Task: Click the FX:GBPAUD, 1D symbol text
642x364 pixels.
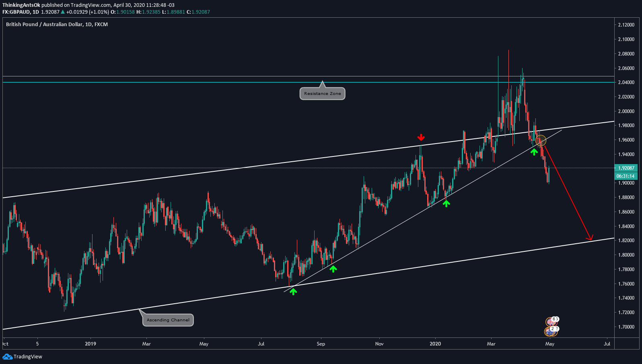Action: [x=21, y=12]
